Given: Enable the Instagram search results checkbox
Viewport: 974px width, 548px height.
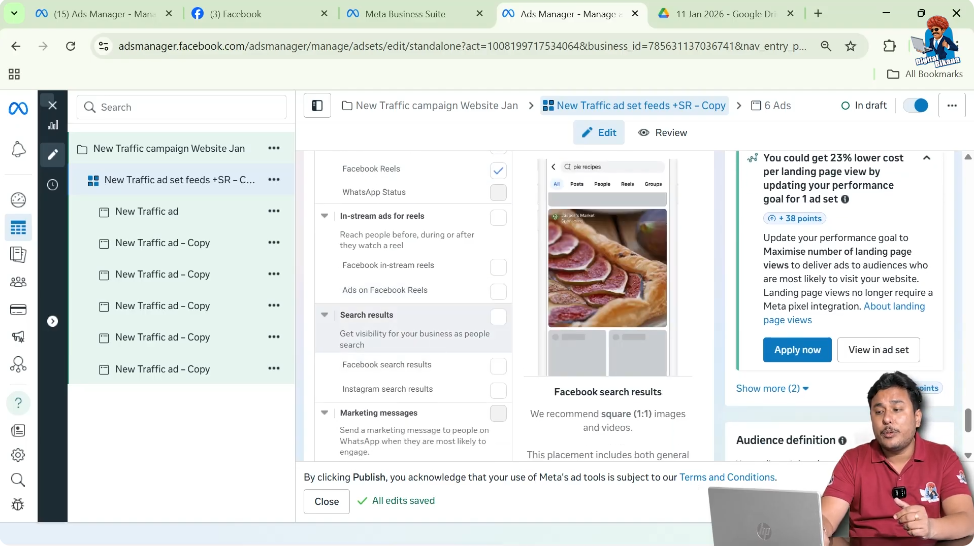Looking at the screenshot, I should [x=498, y=390].
